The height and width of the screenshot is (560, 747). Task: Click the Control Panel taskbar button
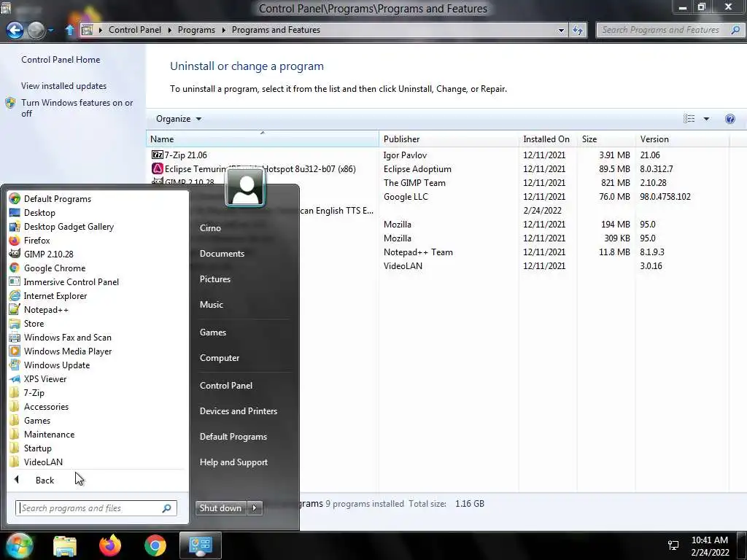pyautogui.click(x=200, y=545)
